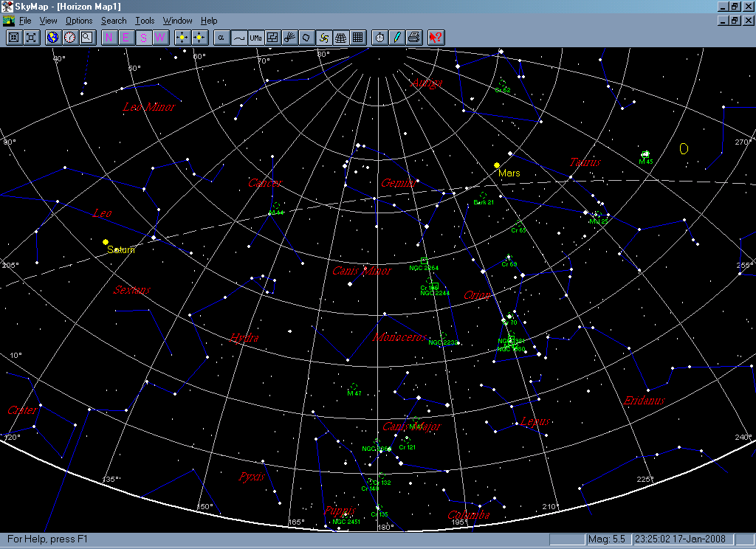Open the Help menu
756x549 pixels.
(209, 21)
